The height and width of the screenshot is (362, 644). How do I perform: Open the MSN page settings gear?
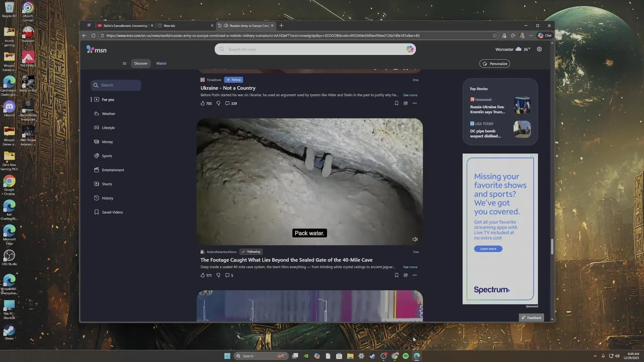pyautogui.click(x=539, y=49)
